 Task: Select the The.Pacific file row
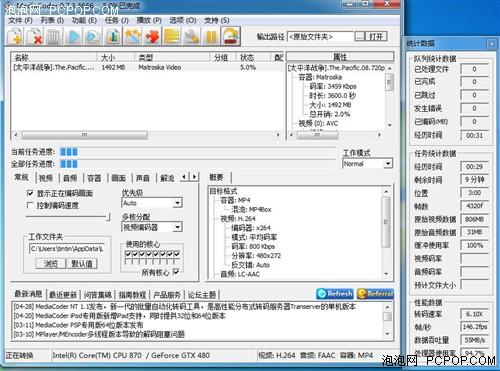pyautogui.click(x=147, y=67)
